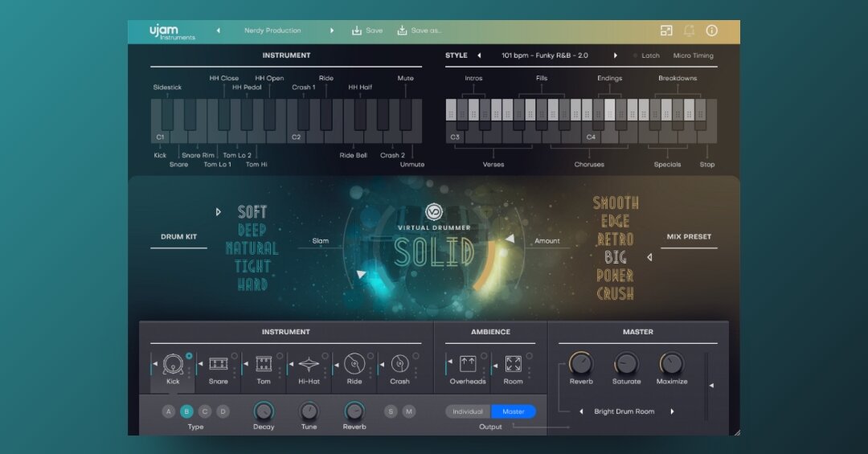The height and width of the screenshot is (454, 868).
Task: Mute the kick with M button
Action: (x=408, y=411)
